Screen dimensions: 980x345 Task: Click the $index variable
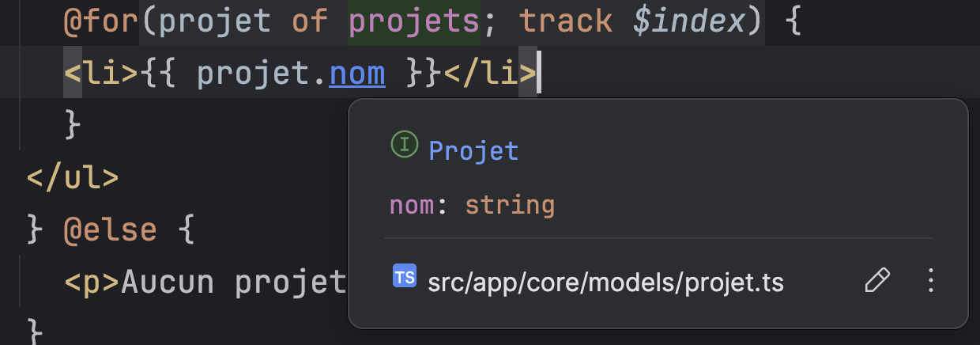pyautogui.click(x=688, y=21)
